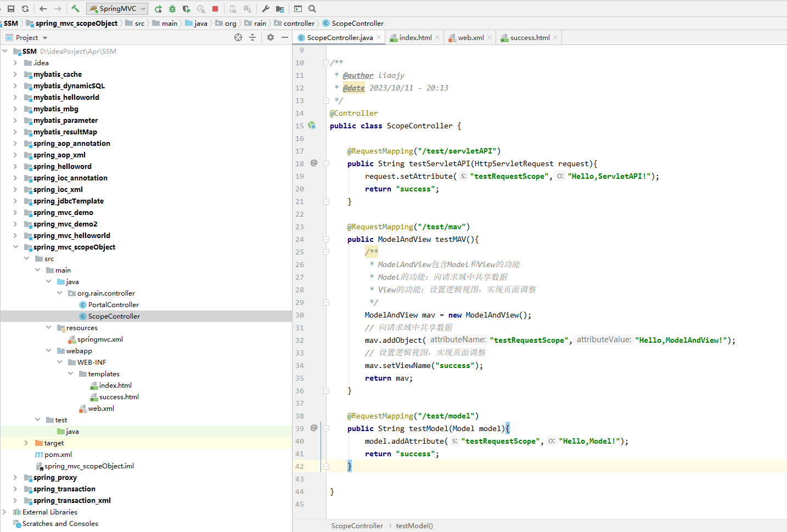Viewport: 787px width, 532px height.
Task: Run with Coverage icon
Action: click(x=187, y=9)
